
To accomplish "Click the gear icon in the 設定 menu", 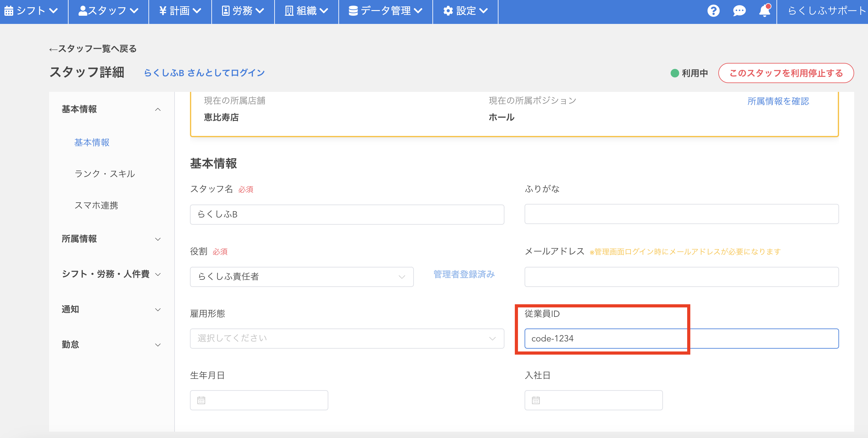I will coord(448,11).
